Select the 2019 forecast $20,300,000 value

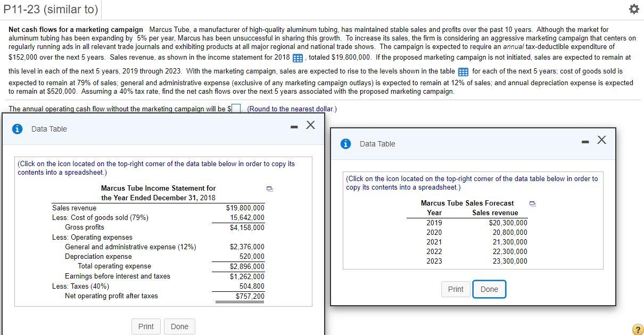point(508,223)
